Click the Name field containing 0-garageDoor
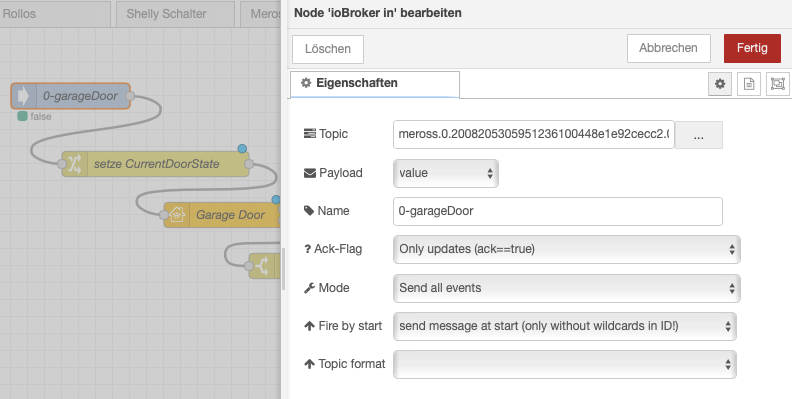Screen dimensions: 792x399 point(558,211)
